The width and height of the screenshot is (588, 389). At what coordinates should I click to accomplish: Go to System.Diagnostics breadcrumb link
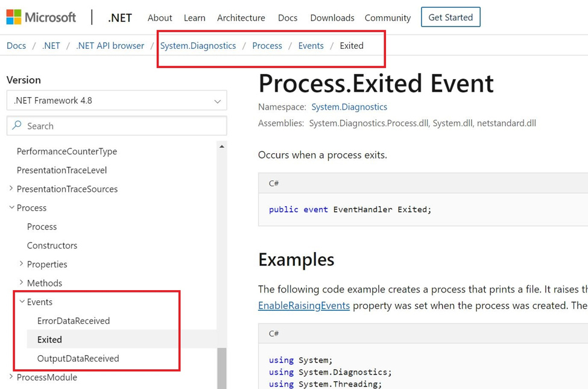click(x=198, y=46)
